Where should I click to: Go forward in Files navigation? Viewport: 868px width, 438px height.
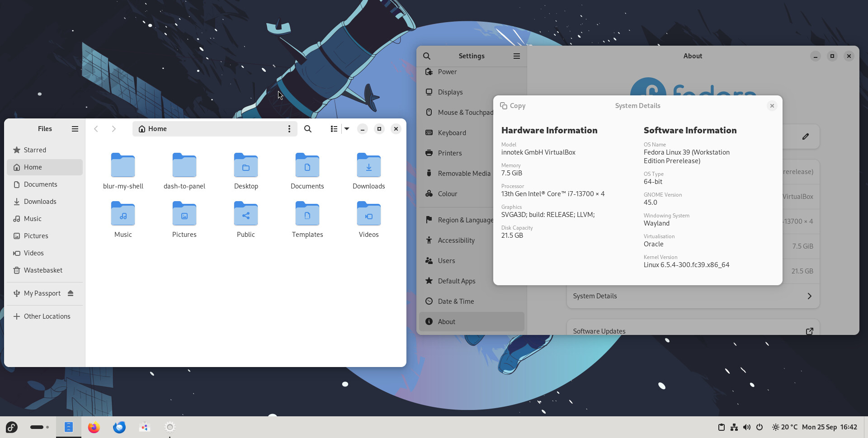tap(113, 129)
